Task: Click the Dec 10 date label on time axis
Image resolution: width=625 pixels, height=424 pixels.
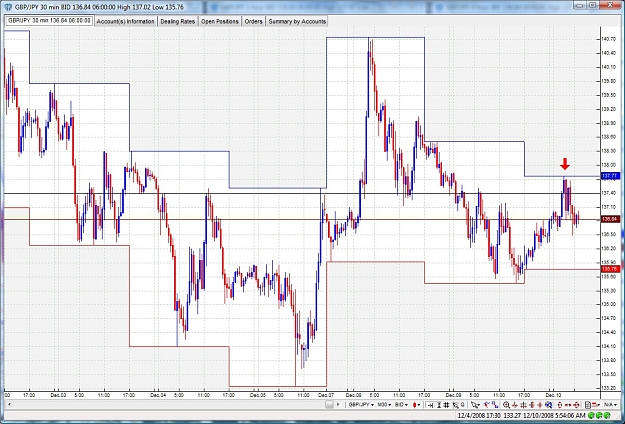Action: pos(553,395)
